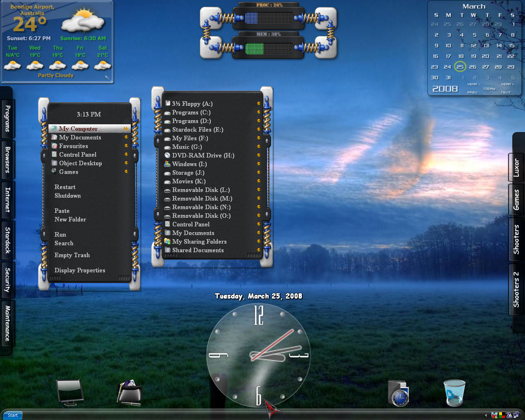This screenshot has height=420, width=525.
Task: Expand the Control Panel submenu
Action: (x=126, y=155)
